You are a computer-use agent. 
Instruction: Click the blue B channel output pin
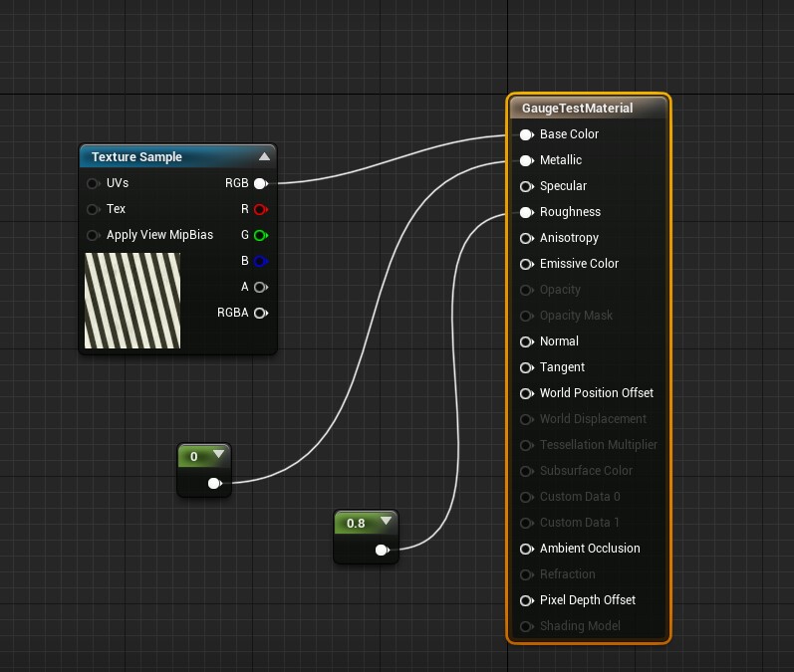click(260, 261)
